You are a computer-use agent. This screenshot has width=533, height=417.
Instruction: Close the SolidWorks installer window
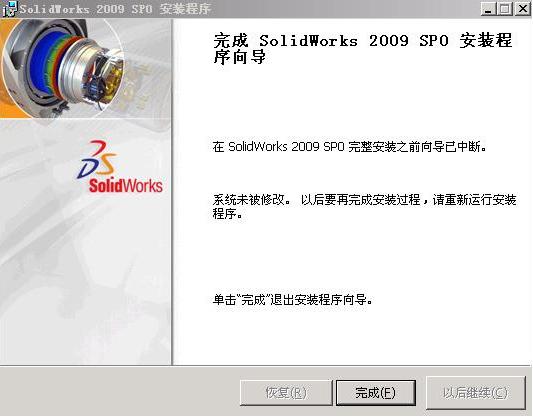(x=523, y=8)
